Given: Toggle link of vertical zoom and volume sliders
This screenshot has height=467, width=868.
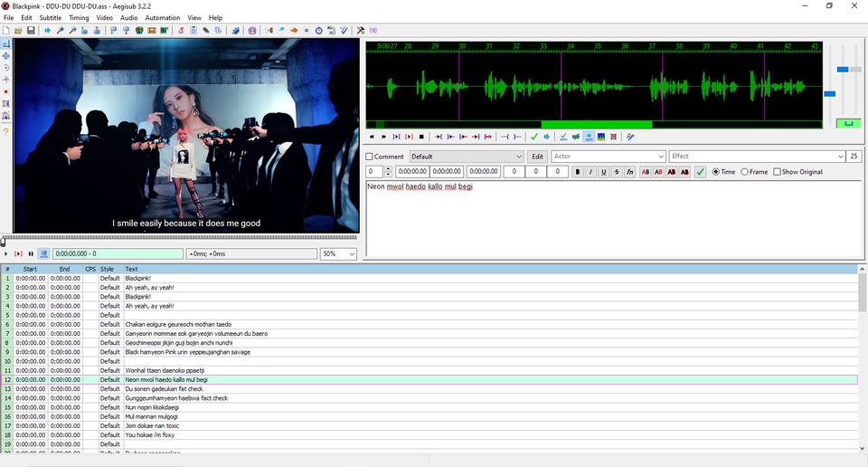Looking at the screenshot, I should [x=849, y=123].
